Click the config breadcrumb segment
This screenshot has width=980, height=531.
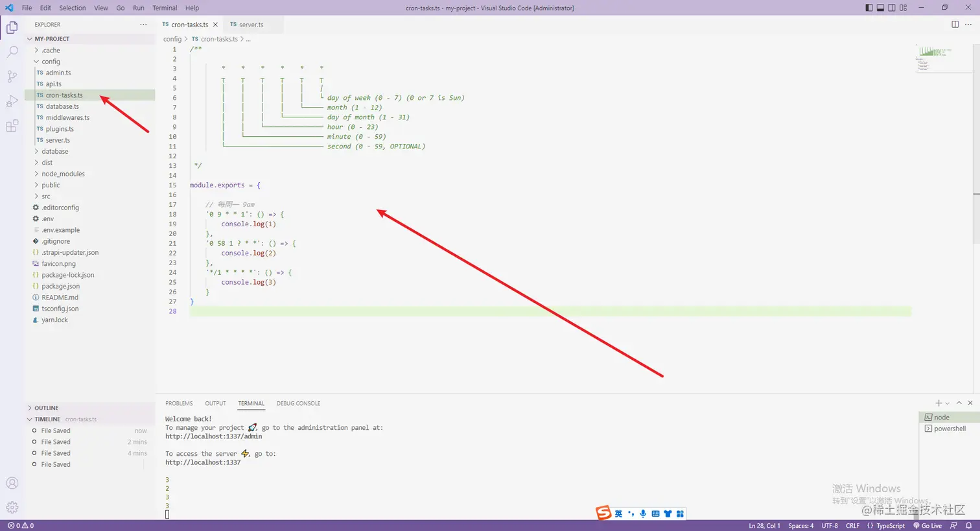point(172,39)
